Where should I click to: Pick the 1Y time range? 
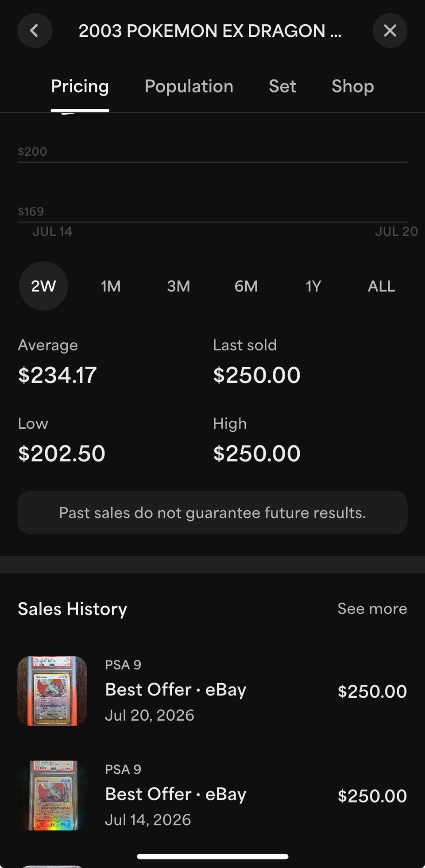tap(313, 286)
